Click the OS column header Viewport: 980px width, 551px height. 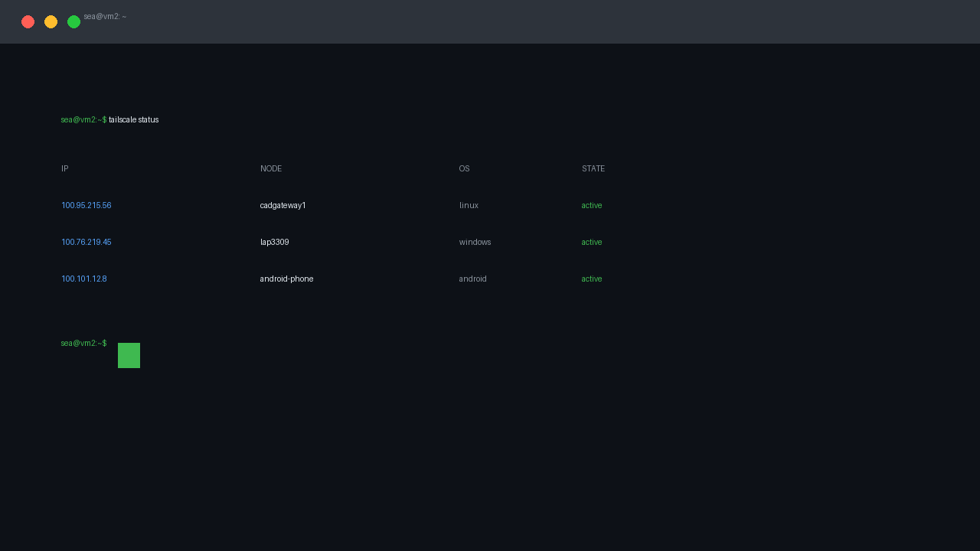(x=464, y=168)
